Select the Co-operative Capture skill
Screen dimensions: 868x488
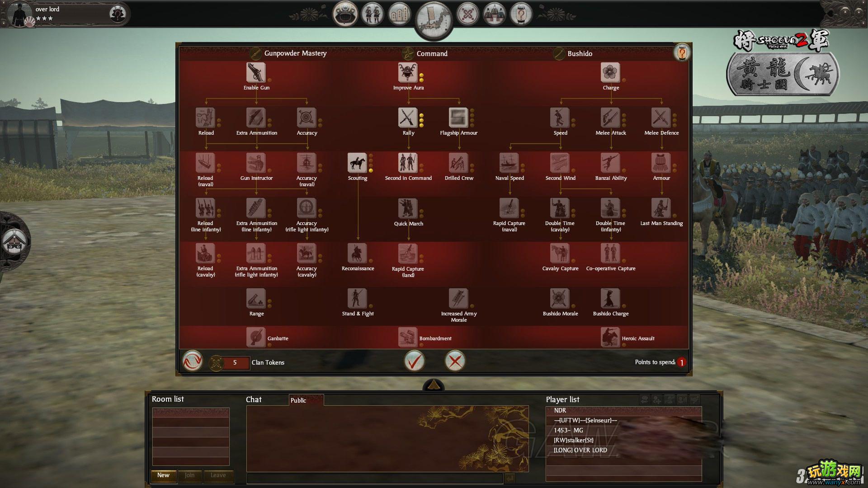610,253
